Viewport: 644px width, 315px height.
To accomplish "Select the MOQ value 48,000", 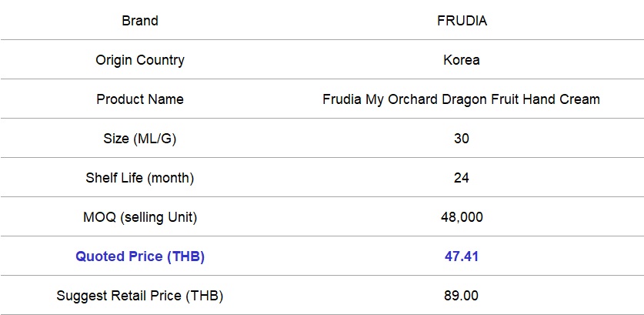I will tap(462, 217).
